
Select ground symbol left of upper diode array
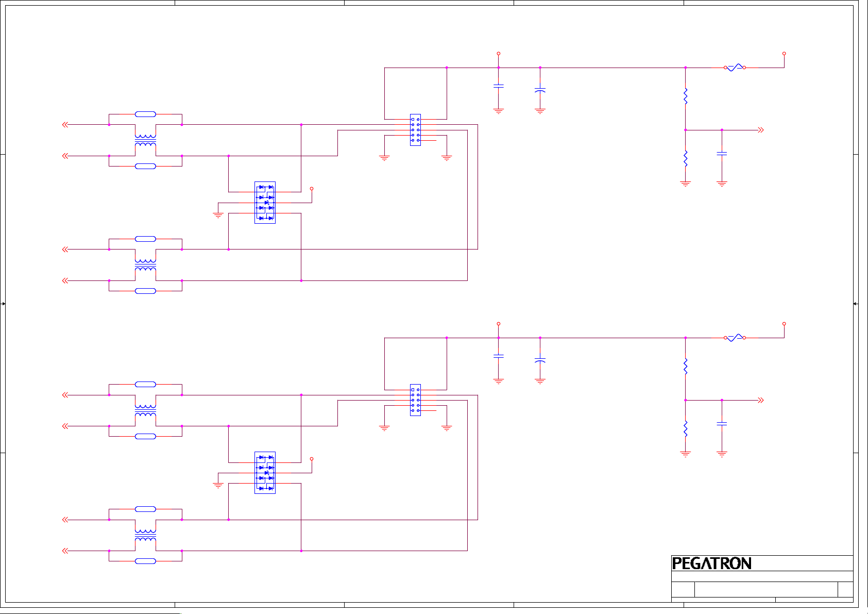coord(218,215)
